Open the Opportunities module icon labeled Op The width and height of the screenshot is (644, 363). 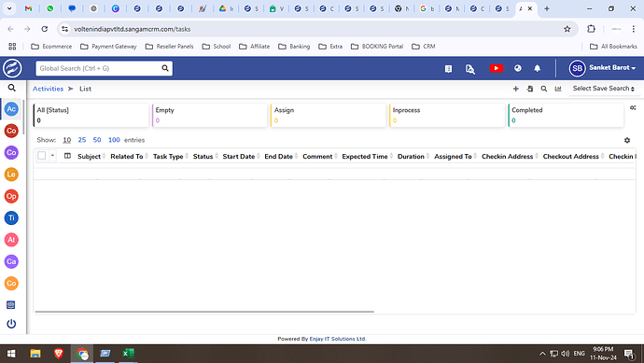pos(11,196)
